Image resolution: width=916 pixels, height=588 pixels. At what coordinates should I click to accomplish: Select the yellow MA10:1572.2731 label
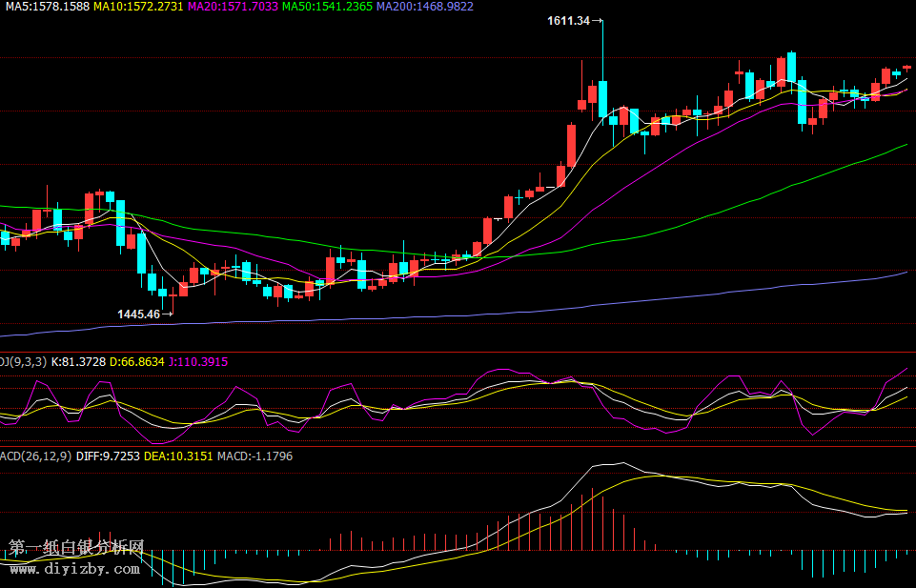coord(137,7)
